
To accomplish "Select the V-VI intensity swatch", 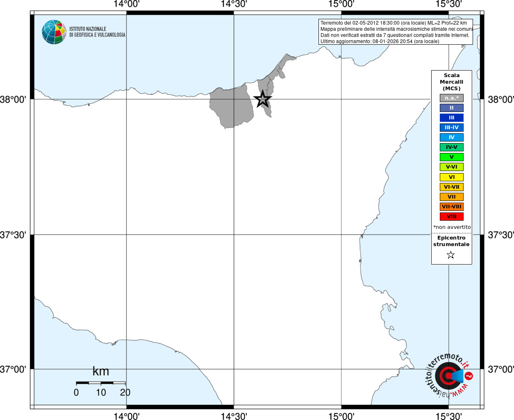I will tap(452, 167).
